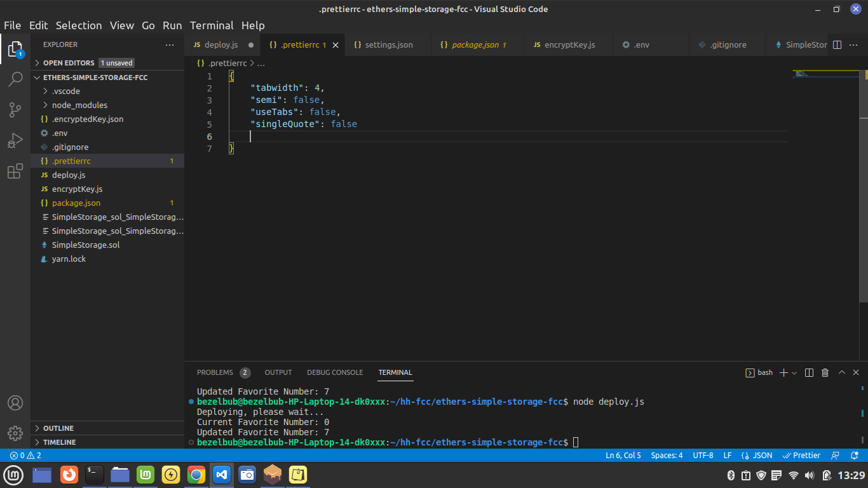Image resolution: width=868 pixels, height=488 pixels.
Task: Show the Debug Console panel tab
Action: 335,372
